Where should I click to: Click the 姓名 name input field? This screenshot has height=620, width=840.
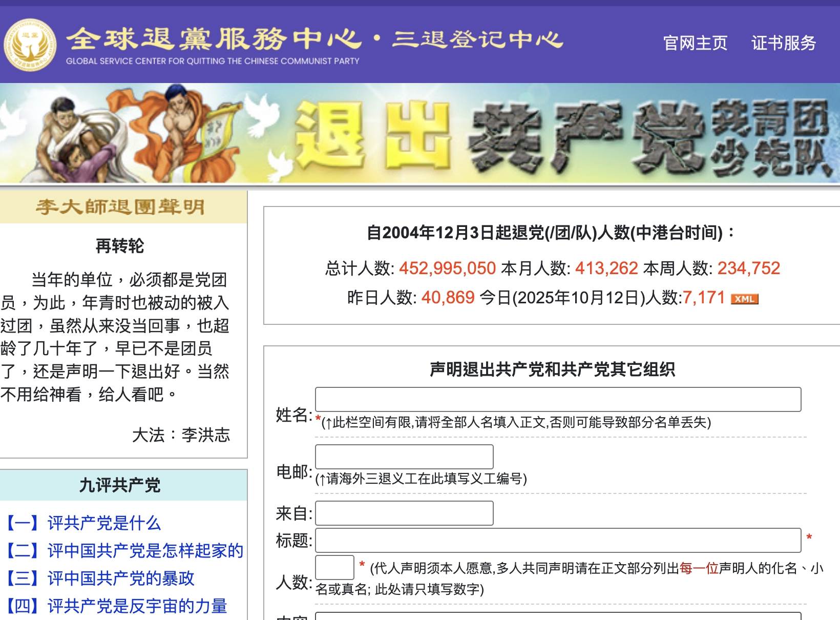click(558, 399)
